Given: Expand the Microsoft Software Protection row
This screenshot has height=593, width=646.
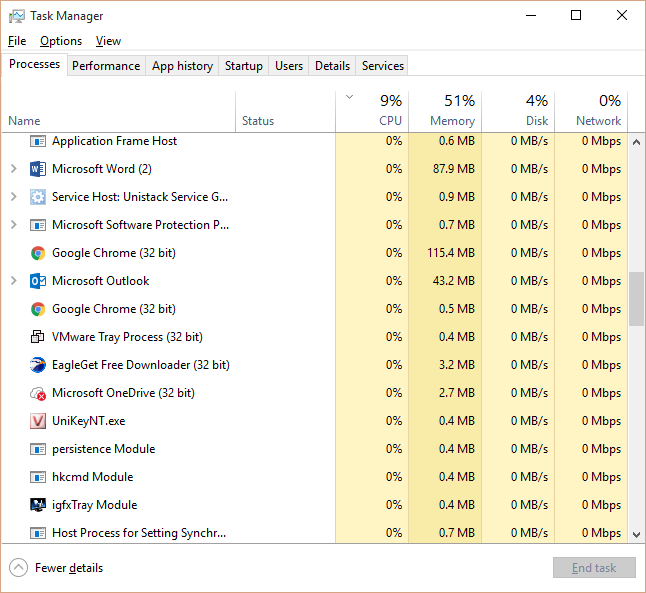Looking at the screenshot, I should coord(13,225).
